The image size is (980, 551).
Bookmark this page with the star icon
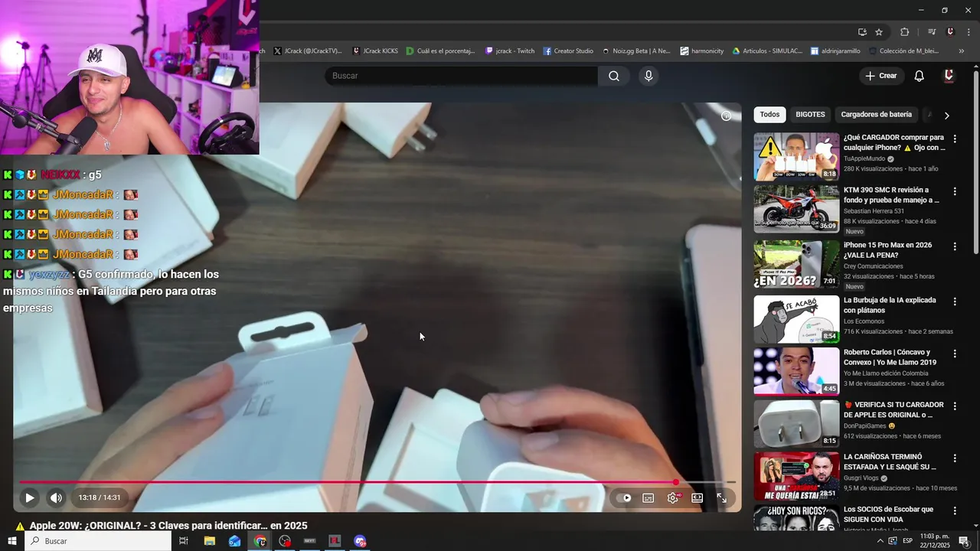(x=879, y=32)
